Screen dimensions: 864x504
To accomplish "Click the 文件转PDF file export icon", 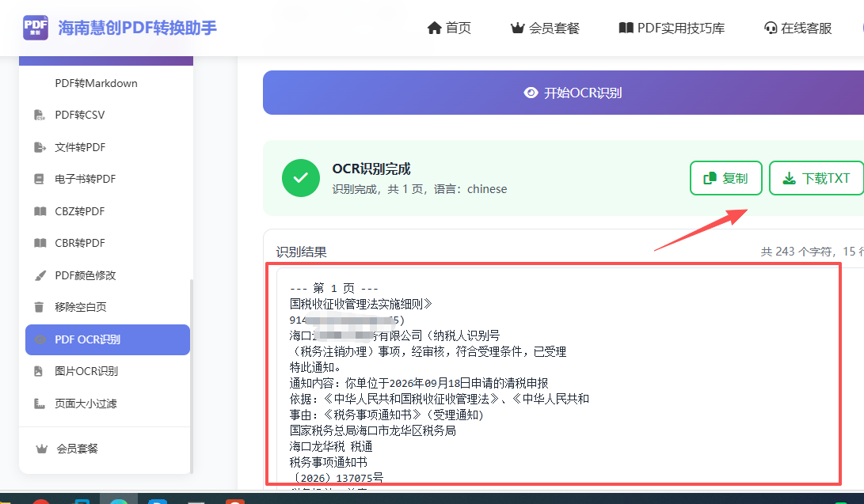I will tap(40, 147).
